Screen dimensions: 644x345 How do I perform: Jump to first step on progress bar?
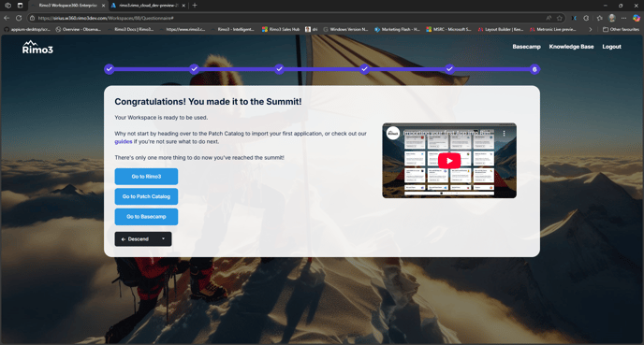click(109, 69)
